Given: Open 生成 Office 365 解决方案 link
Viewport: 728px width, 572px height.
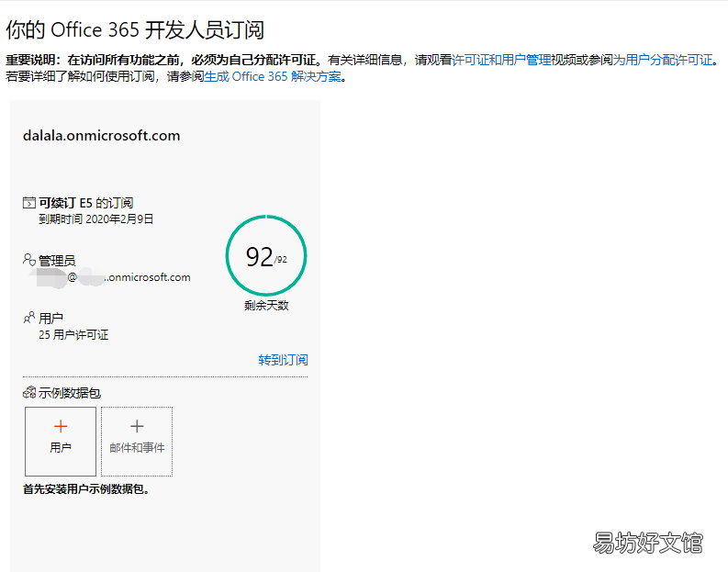Looking at the screenshot, I should click(273, 76).
